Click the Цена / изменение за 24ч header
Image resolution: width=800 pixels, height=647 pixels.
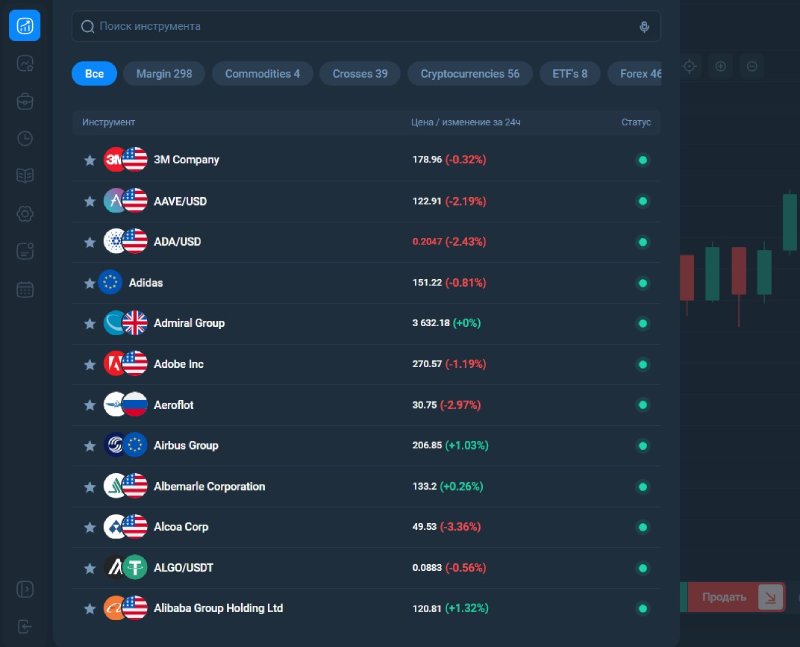tap(466, 122)
